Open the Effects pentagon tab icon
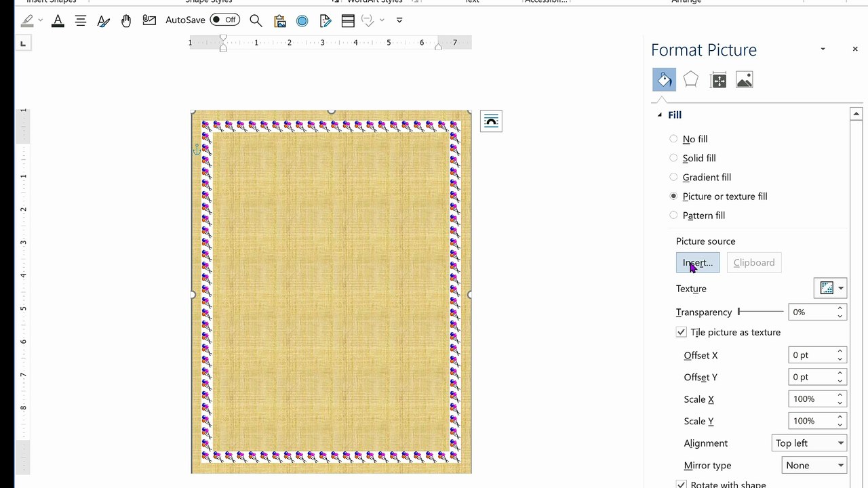Viewport: 868px width, 488px height. pos(690,80)
